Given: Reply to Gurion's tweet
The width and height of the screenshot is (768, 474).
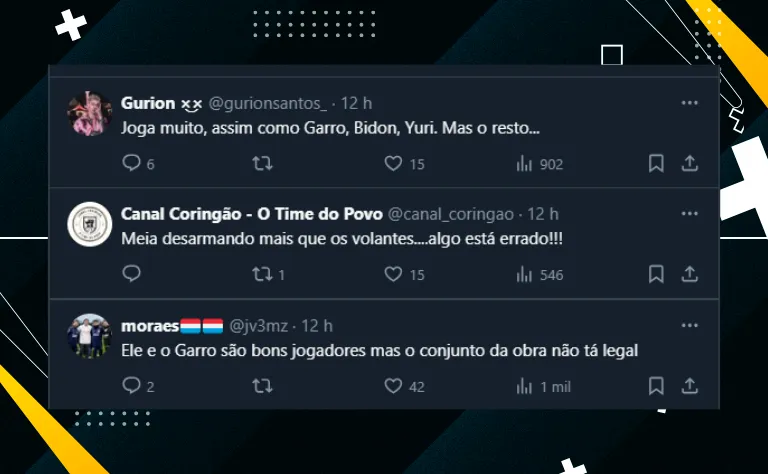Looking at the screenshot, I should click(x=132, y=163).
